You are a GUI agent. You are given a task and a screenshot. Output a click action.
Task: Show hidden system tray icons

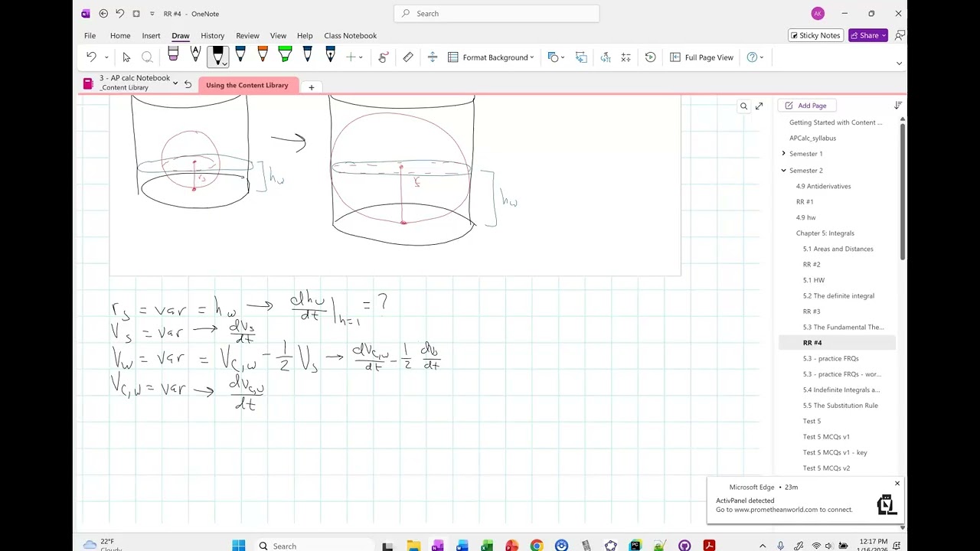tap(763, 546)
